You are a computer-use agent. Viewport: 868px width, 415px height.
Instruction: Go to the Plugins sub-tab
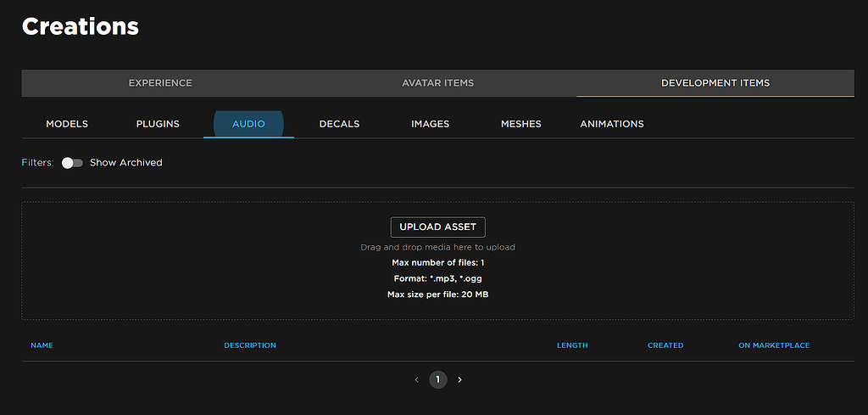(158, 124)
